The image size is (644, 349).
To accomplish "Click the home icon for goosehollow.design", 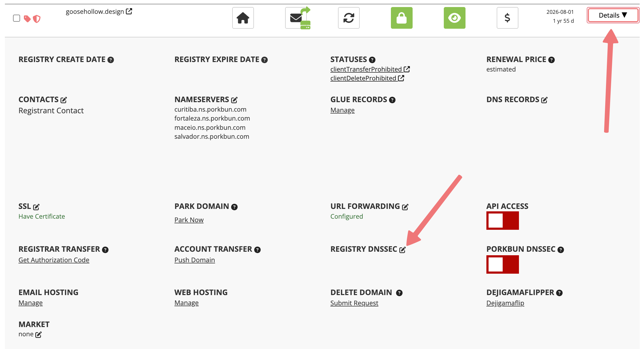I will [x=243, y=18].
